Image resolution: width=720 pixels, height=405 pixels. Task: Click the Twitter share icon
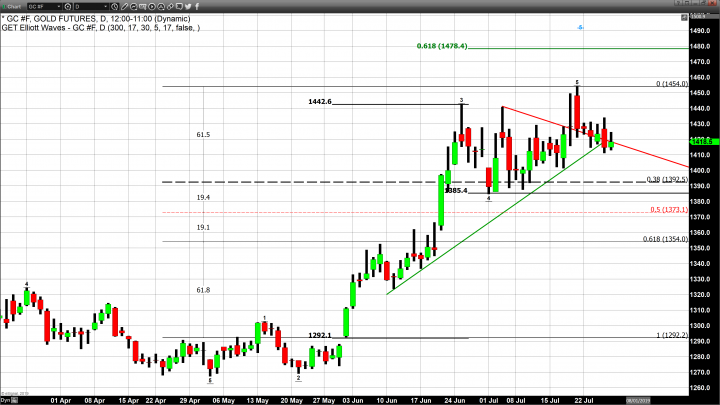188,6
